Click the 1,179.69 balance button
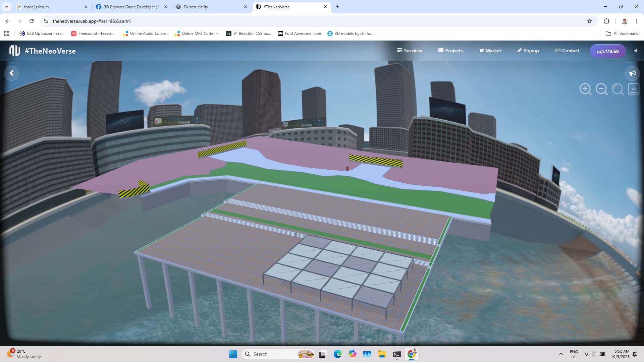This screenshot has height=362, width=644. 607,51
